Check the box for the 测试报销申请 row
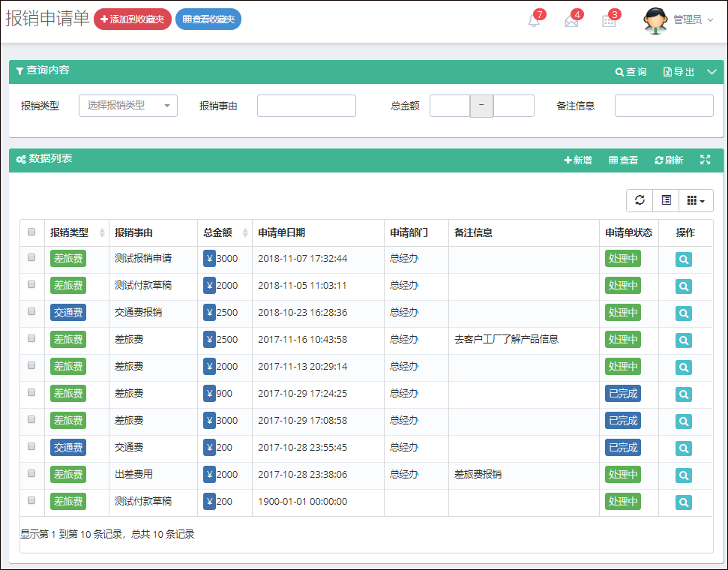 coord(31,257)
